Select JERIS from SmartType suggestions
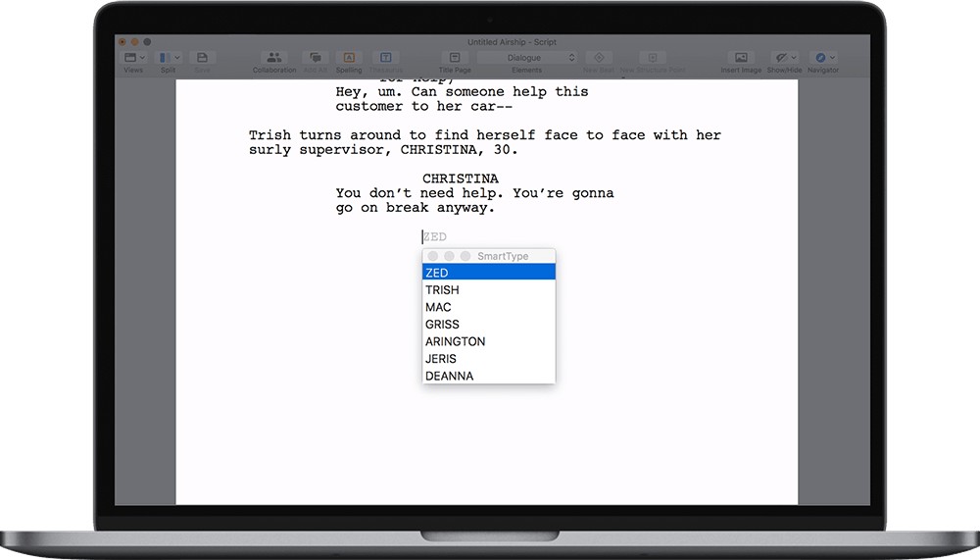This screenshot has height=560, width=980. coord(489,359)
